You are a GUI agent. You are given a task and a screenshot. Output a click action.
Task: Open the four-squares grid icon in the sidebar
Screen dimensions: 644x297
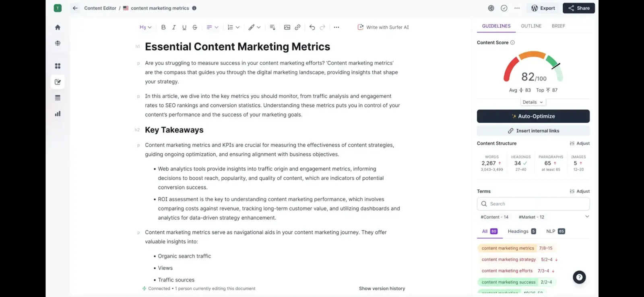(x=58, y=66)
